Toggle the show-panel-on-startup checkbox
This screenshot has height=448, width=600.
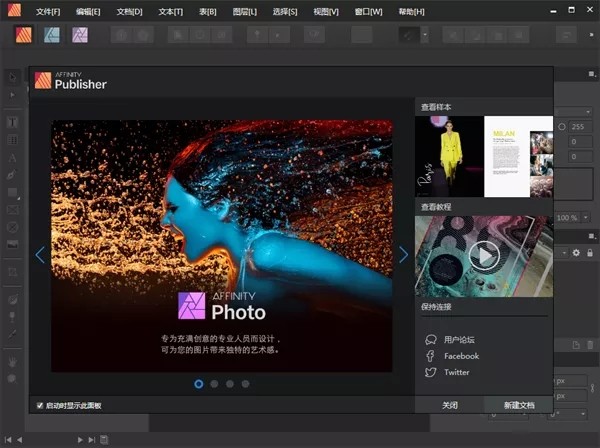(40, 405)
